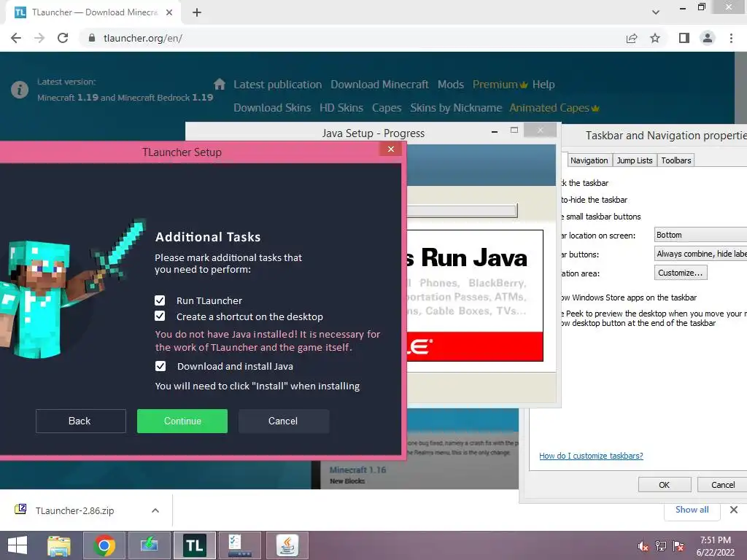This screenshot has height=560, width=747.
Task: Open the Taskbar properties taskbar icon
Action: click(x=240, y=545)
